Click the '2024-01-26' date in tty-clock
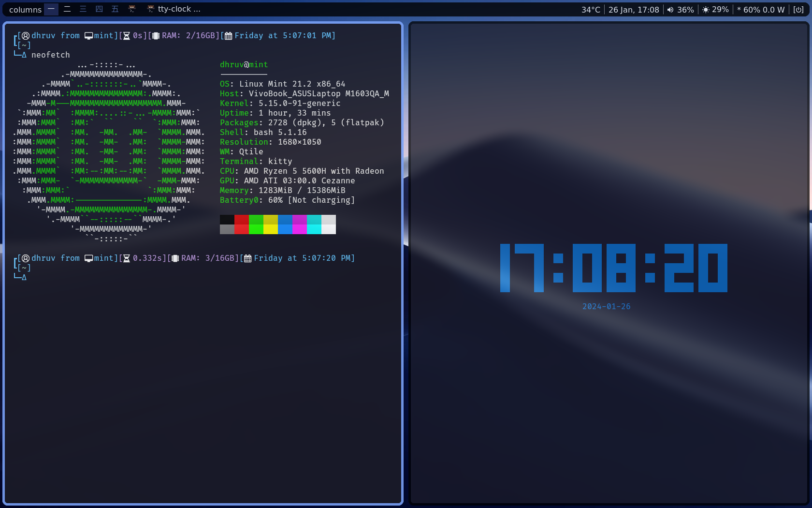Viewport: 812px width, 508px height. pyautogui.click(x=607, y=306)
